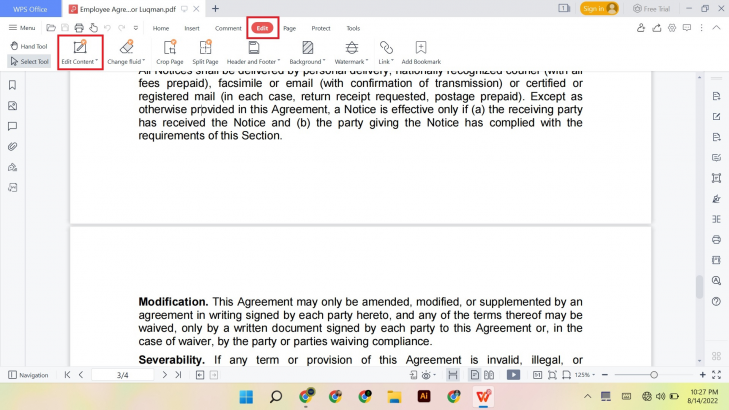
Task: Go to the first page
Action: click(x=67, y=375)
